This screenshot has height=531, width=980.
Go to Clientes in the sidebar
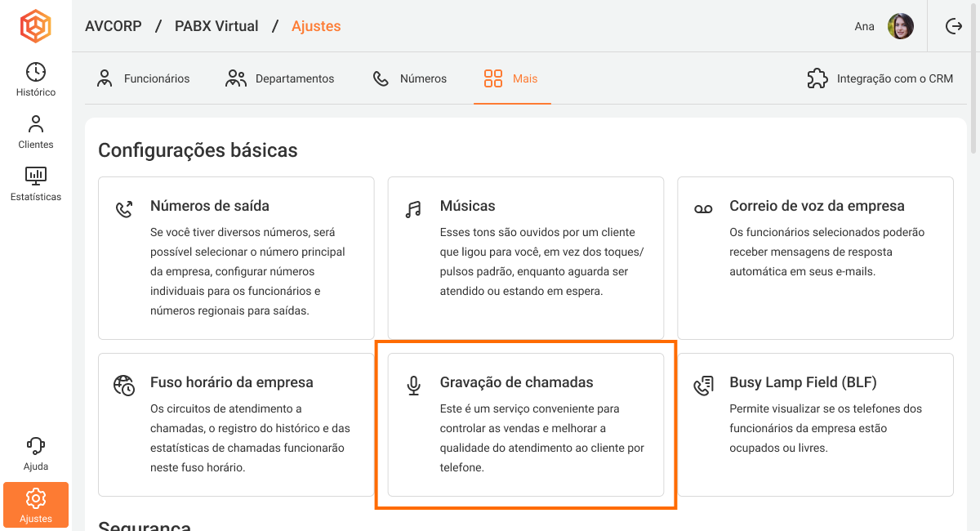tap(36, 132)
